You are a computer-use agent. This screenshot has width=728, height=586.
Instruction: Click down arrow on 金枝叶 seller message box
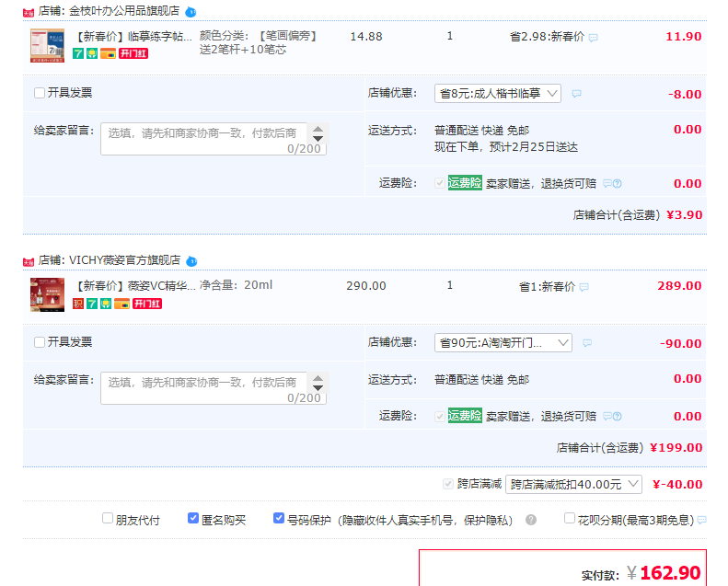(x=318, y=138)
